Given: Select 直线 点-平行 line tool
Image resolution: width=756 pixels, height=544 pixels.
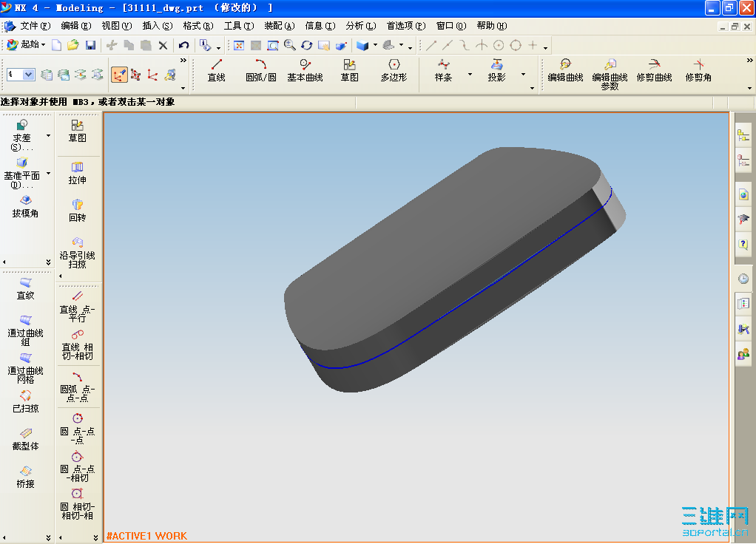Looking at the screenshot, I should click(77, 307).
